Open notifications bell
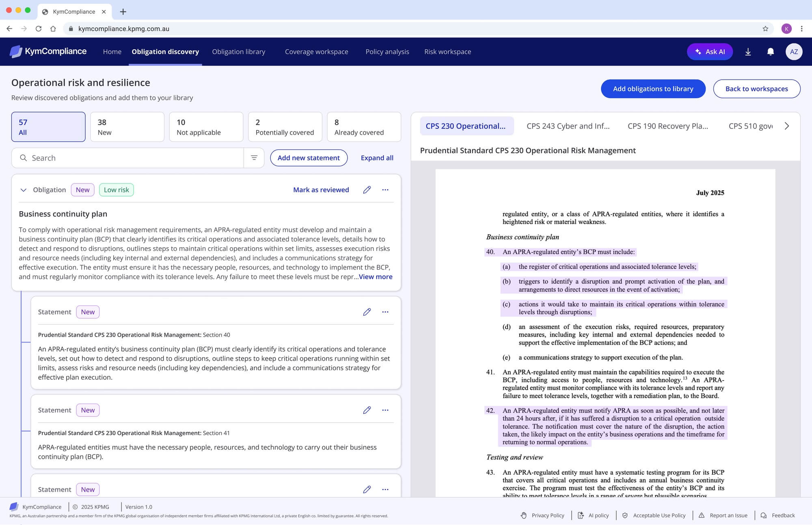Viewport: 812px width, 525px height. tap(770, 52)
